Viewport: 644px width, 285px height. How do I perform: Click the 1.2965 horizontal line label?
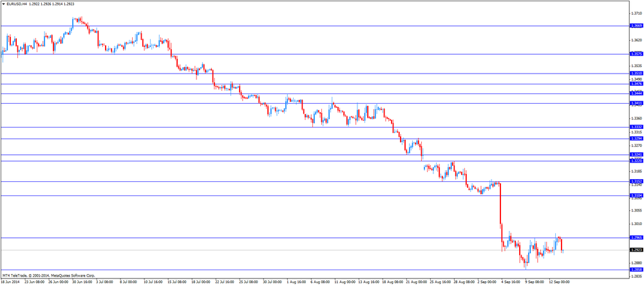[x=636, y=238]
